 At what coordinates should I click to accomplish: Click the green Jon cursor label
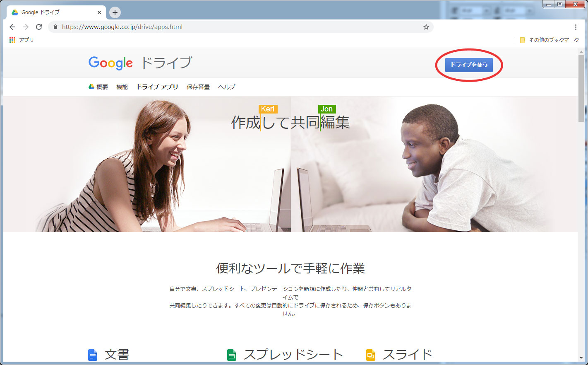(x=327, y=109)
